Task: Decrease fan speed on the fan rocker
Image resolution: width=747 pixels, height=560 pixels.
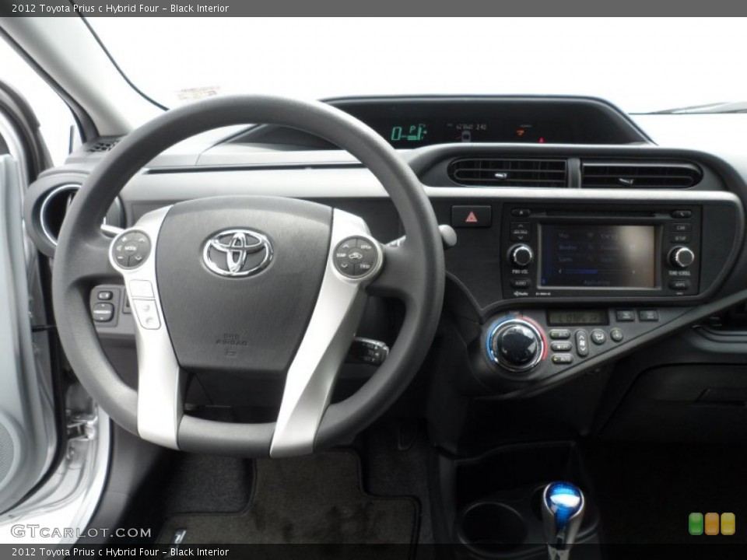Action: point(582,349)
